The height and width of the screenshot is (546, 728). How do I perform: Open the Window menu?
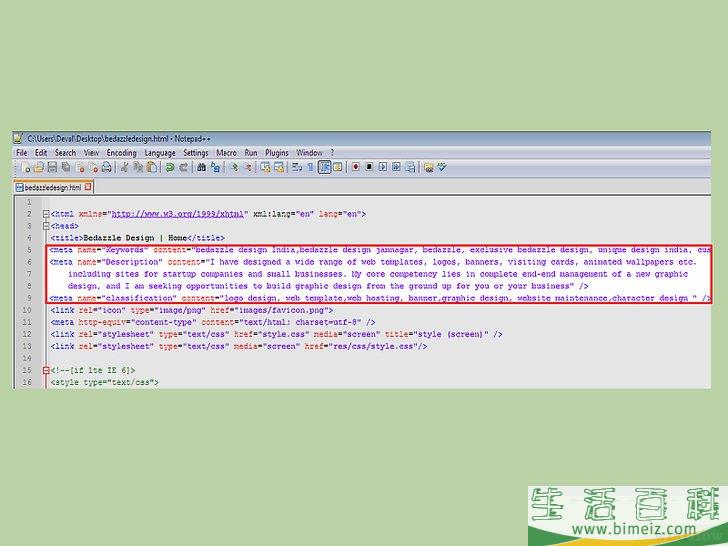(309, 153)
